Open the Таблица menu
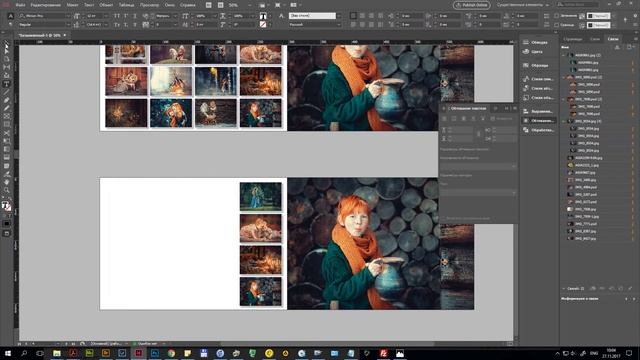The height and width of the screenshot is (360, 640). 127,5
